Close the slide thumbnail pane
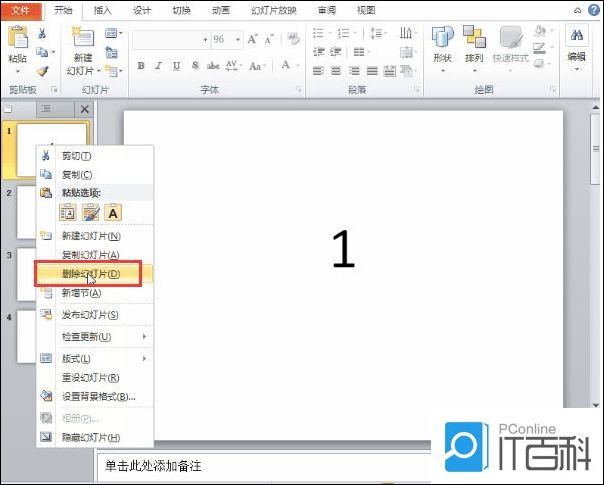 point(85,109)
